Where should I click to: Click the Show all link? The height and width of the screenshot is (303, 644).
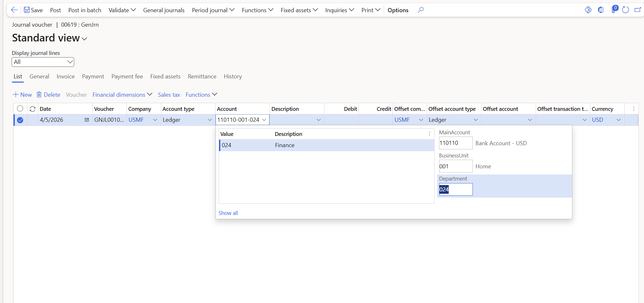point(228,213)
